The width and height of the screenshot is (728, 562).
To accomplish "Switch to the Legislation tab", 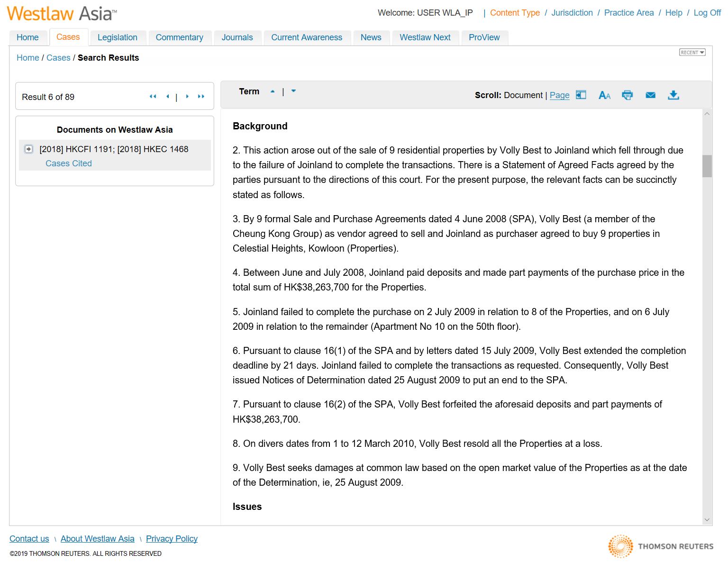I will point(118,37).
